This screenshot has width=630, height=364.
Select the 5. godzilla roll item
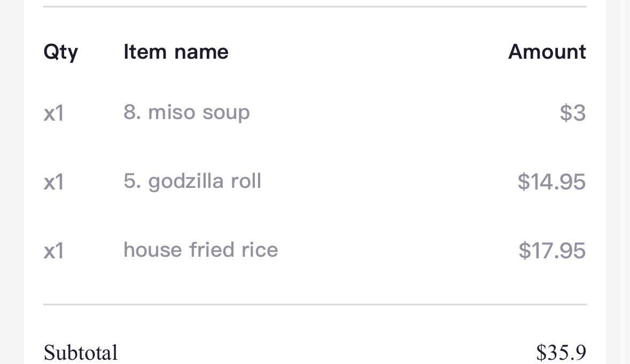point(192,181)
